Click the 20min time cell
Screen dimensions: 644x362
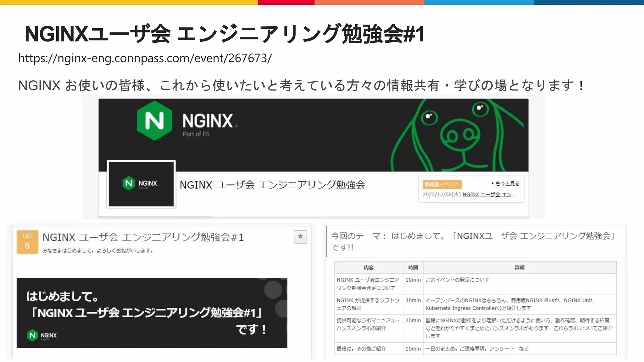pos(413,328)
